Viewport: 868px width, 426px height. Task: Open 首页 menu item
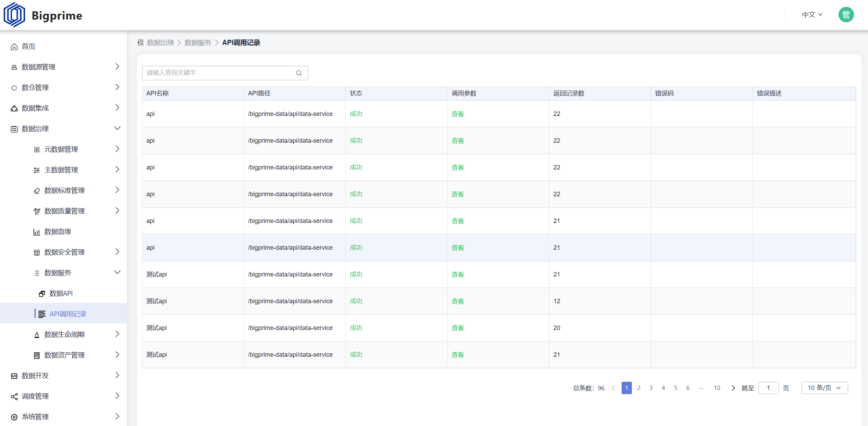click(x=63, y=47)
